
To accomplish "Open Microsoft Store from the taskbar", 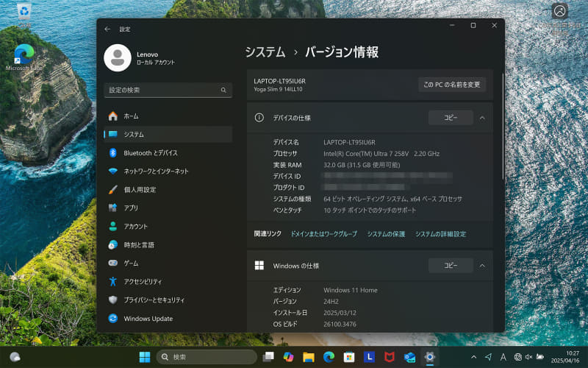I will [349, 357].
